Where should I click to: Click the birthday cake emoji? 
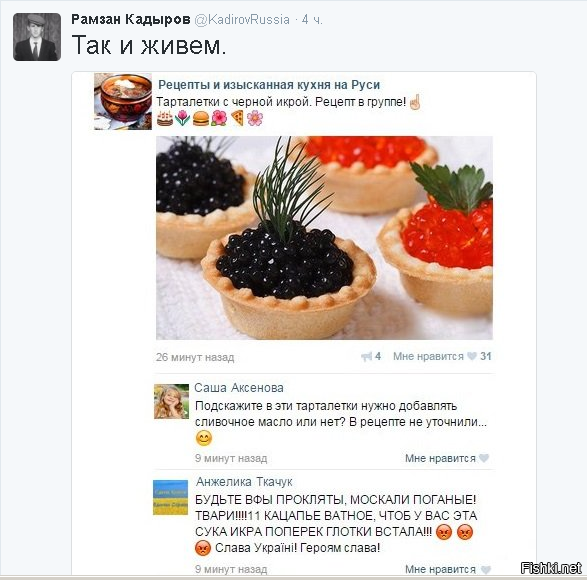[164, 118]
